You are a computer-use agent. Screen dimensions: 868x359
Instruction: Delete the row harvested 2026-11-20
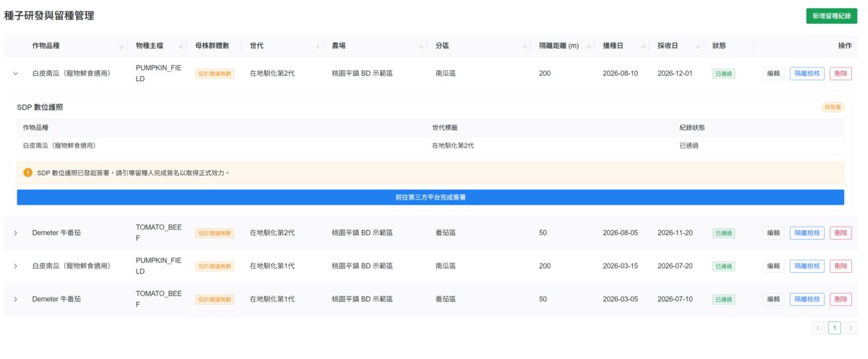841,232
